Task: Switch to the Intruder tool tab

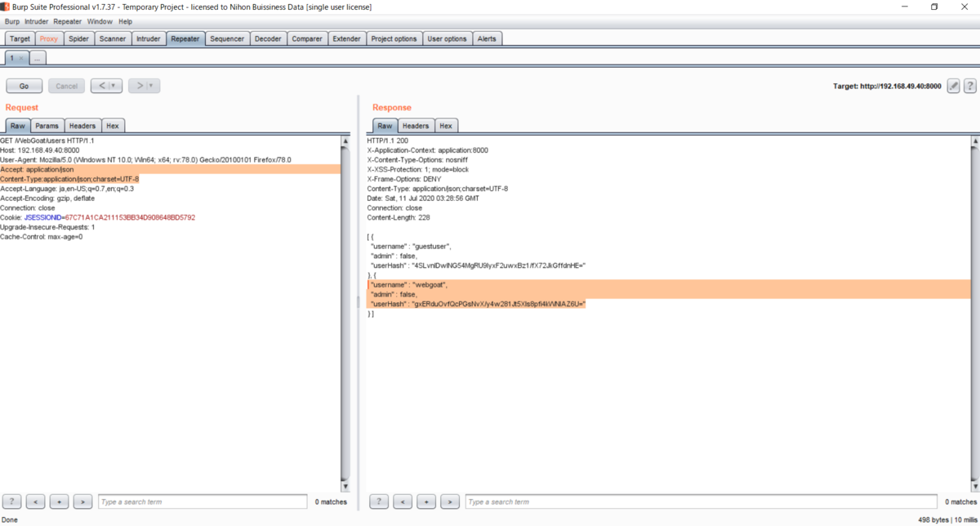Action: [x=149, y=38]
